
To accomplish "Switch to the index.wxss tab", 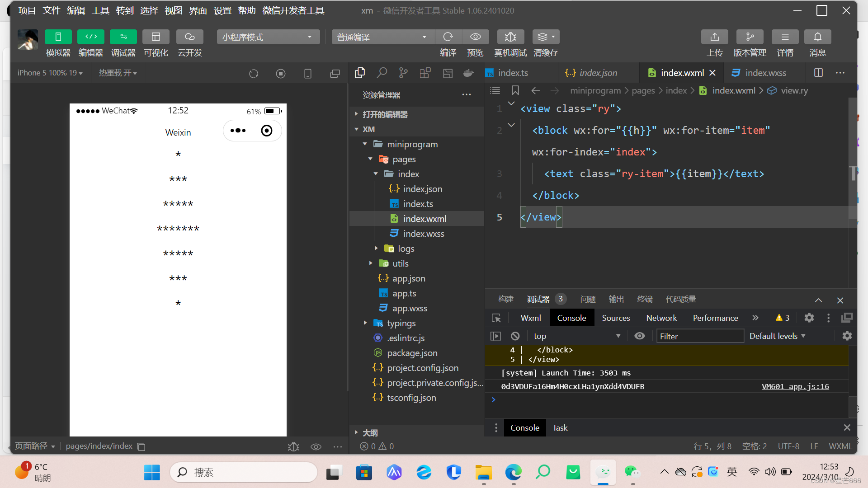I will (x=765, y=73).
